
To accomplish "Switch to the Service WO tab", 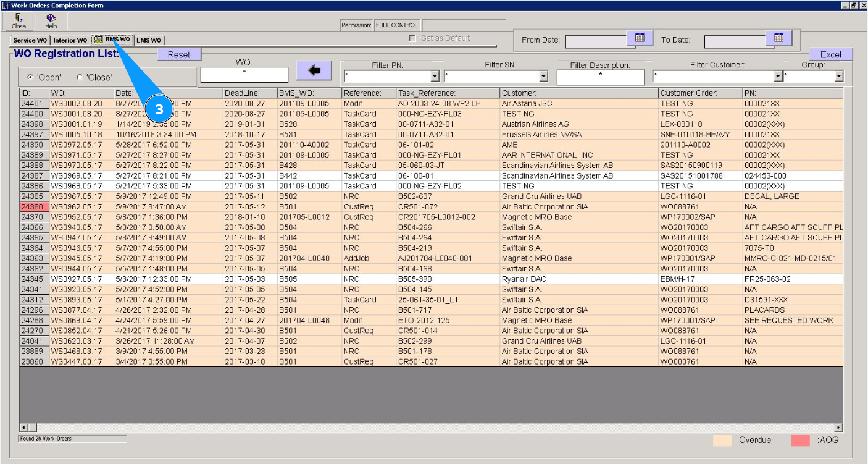I will (x=30, y=40).
